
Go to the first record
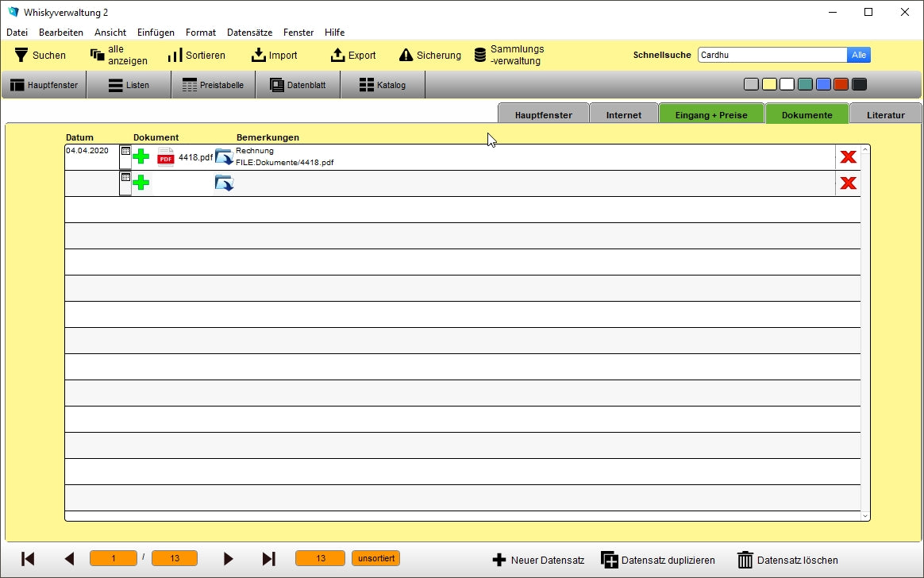click(x=28, y=559)
